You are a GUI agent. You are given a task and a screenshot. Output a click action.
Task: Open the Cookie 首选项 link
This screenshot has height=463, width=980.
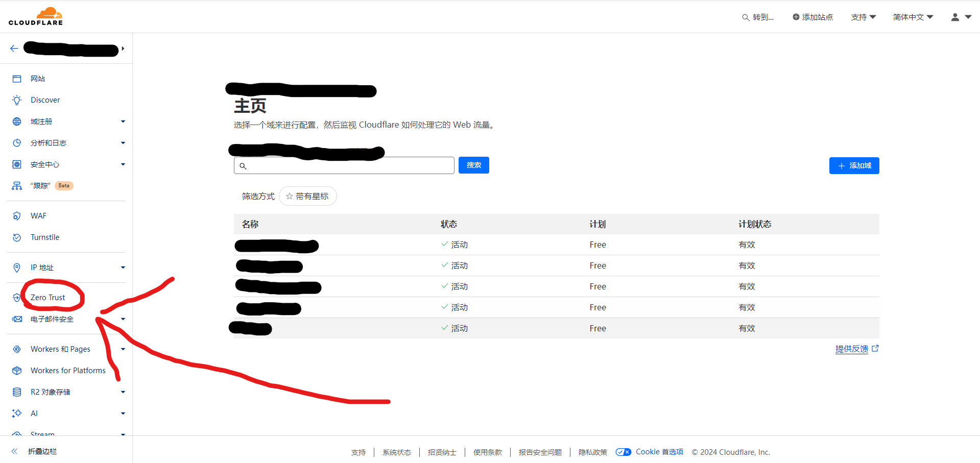[659, 452]
